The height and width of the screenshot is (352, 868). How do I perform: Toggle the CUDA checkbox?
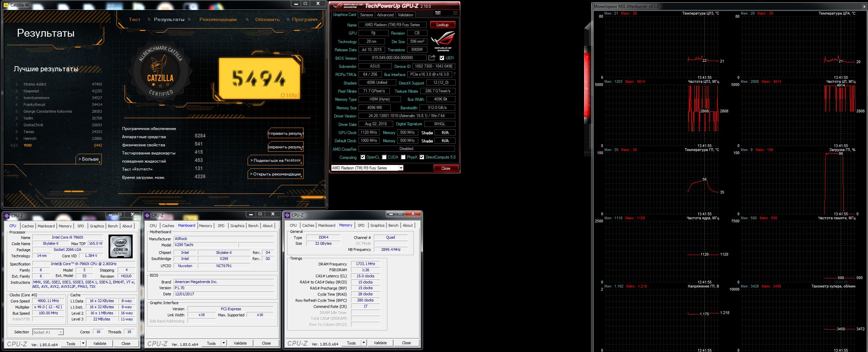click(x=384, y=157)
